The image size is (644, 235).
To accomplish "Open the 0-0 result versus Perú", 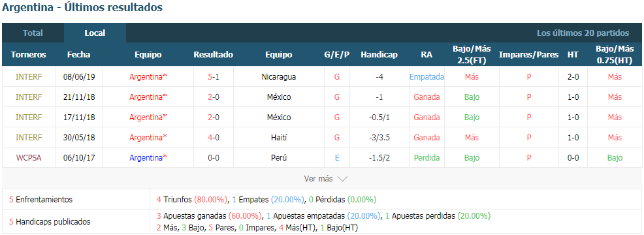I will click(213, 158).
